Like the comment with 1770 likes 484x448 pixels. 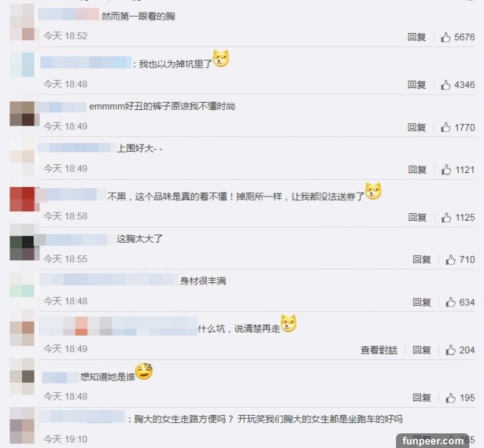click(x=445, y=127)
